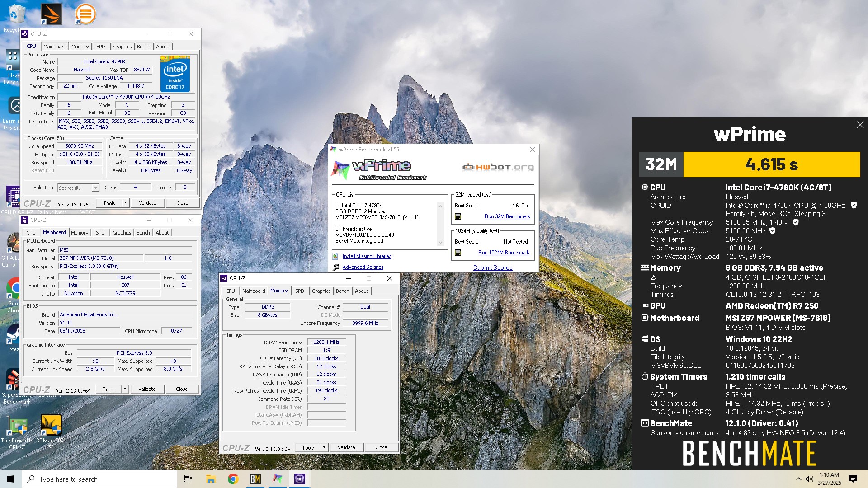Click the yellow 4.615 s score bar

pyautogui.click(x=772, y=164)
